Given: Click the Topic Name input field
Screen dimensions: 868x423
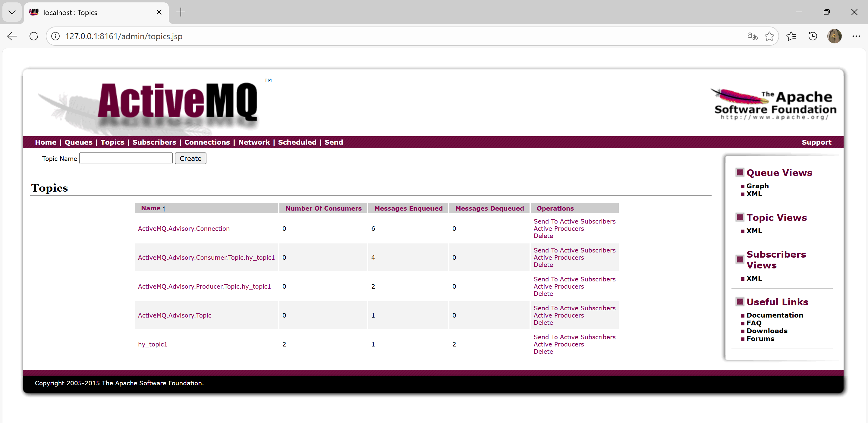Looking at the screenshot, I should pyautogui.click(x=126, y=158).
